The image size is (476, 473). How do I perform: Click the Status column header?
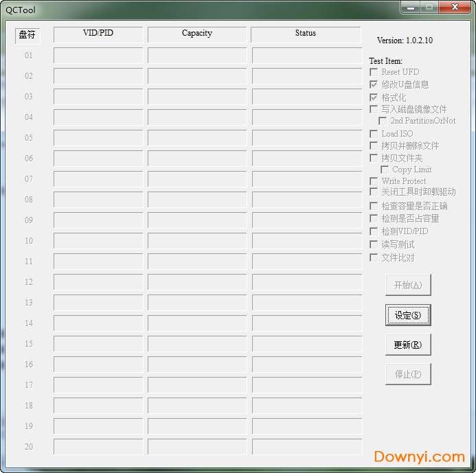pos(306,34)
